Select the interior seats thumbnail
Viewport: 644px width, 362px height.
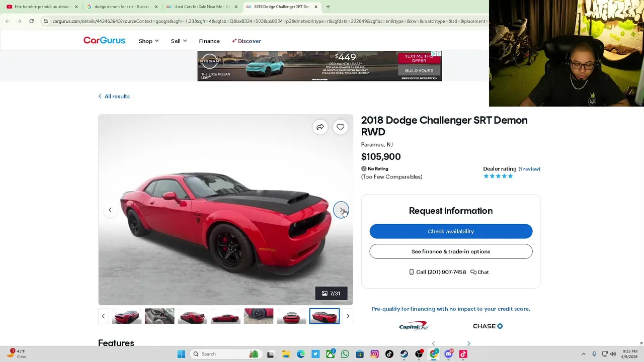[159, 316]
